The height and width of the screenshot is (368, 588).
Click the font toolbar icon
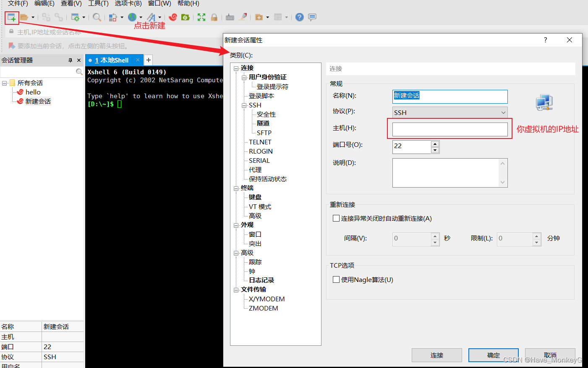point(152,17)
